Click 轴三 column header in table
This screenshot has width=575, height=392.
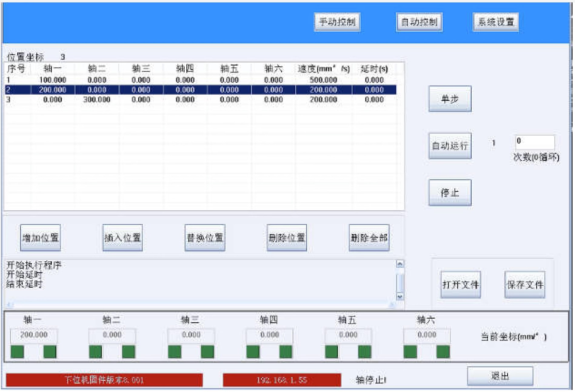pos(141,69)
